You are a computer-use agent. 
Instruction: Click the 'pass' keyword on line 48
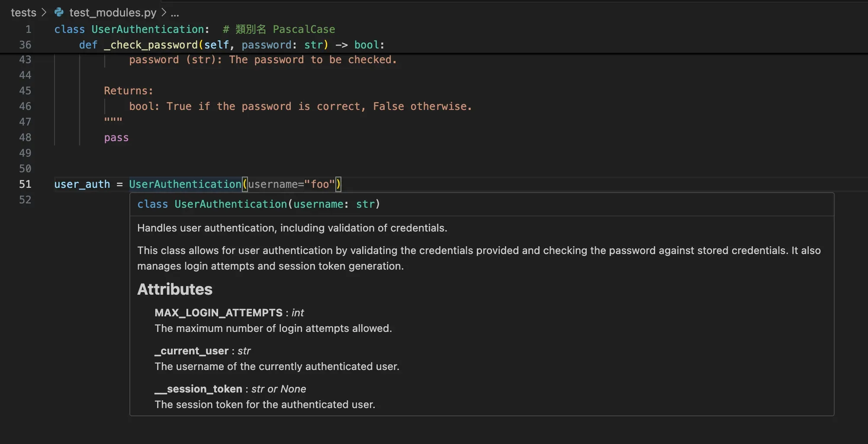point(116,138)
